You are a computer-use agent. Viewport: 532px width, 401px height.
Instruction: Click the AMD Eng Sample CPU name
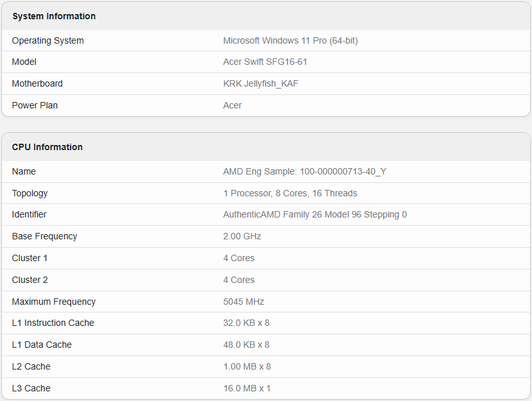point(305,171)
